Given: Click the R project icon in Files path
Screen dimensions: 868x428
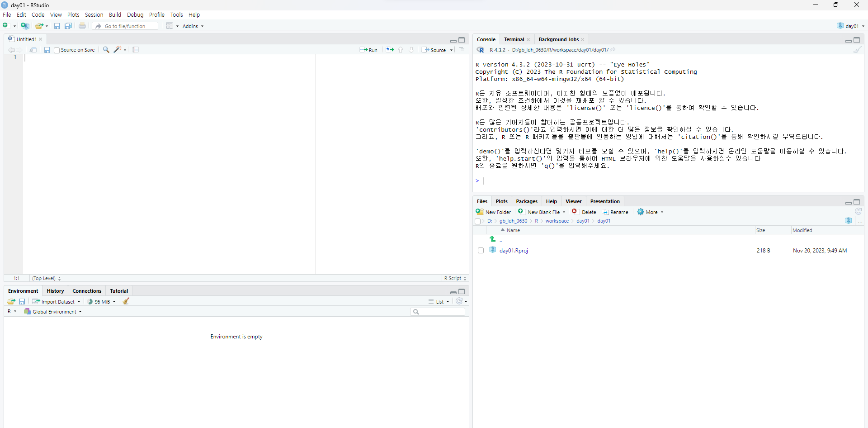Looking at the screenshot, I should point(849,221).
